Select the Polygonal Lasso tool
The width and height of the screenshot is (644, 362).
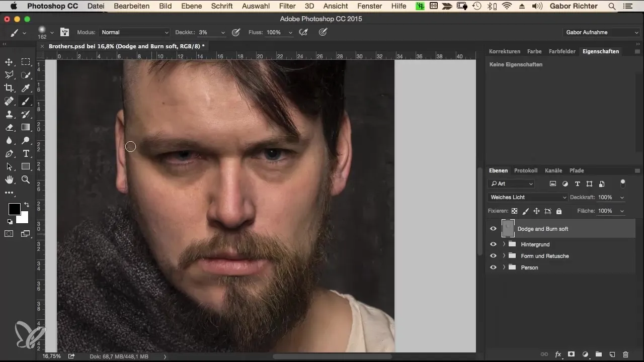pyautogui.click(x=9, y=75)
